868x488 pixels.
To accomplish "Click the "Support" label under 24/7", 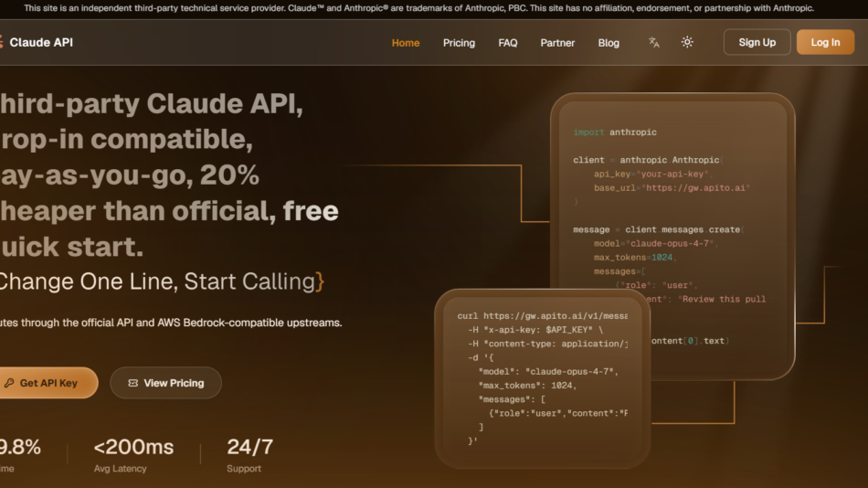I will click(244, 469).
